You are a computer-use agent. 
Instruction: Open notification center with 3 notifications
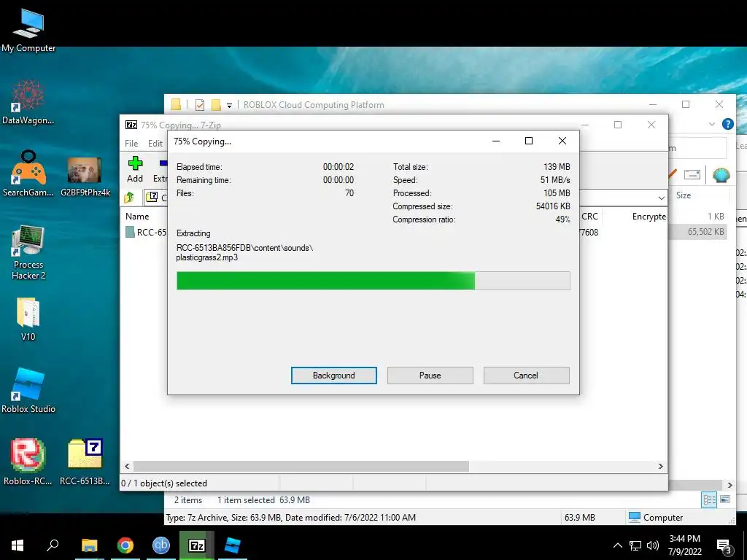coord(724,546)
